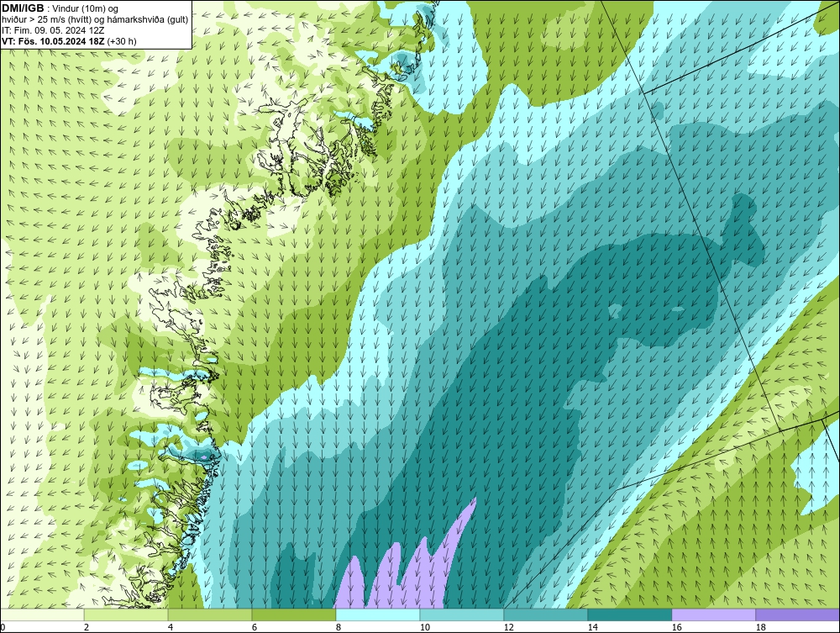The image size is (840, 633).
Task: Click the 6-8 m/s olive green legend swatch
Action: coord(294,615)
